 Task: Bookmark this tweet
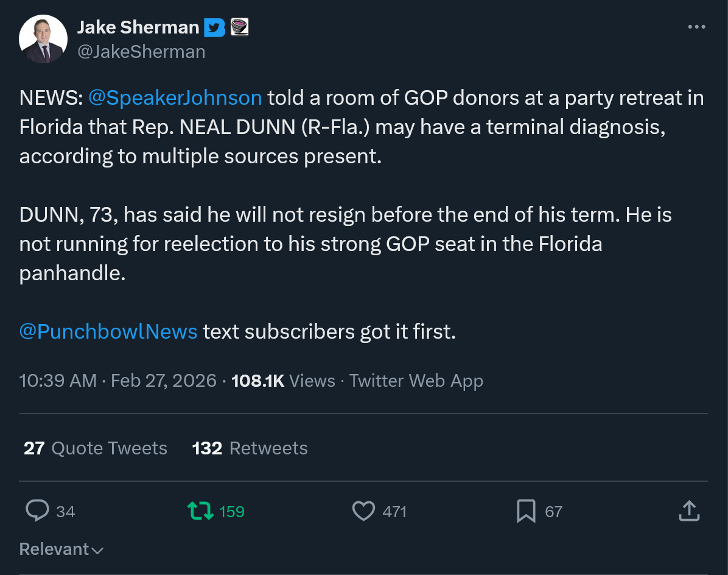click(x=526, y=510)
